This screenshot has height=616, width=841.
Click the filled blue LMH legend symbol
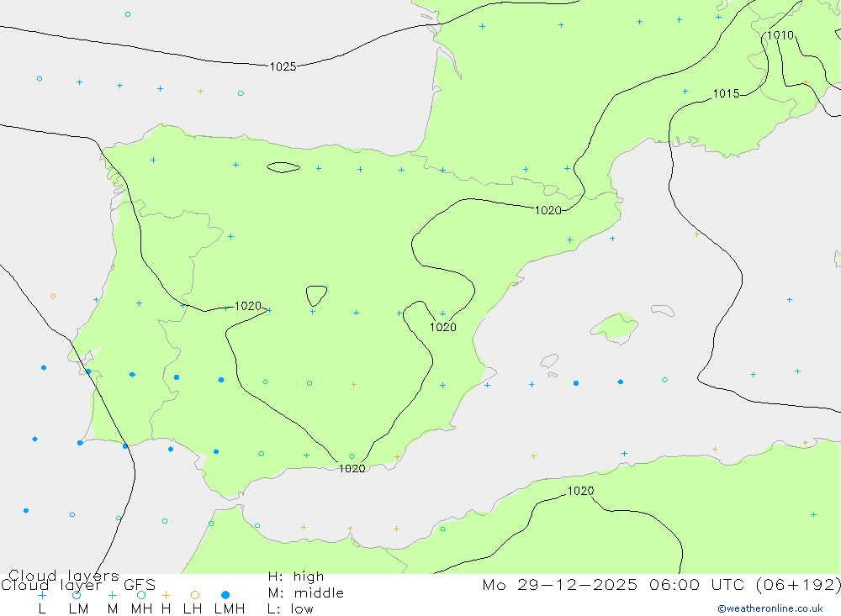pyautogui.click(x=225, y=595)
